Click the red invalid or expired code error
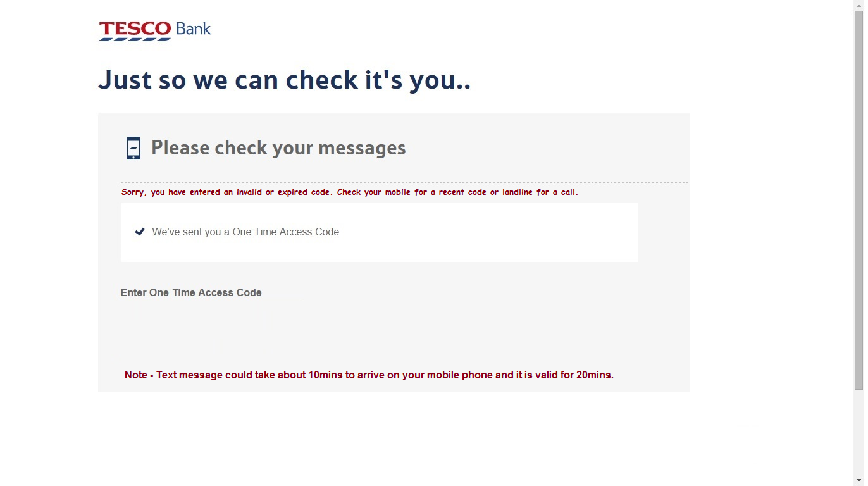Screen dimensions: 868x486 coord(349,192)
